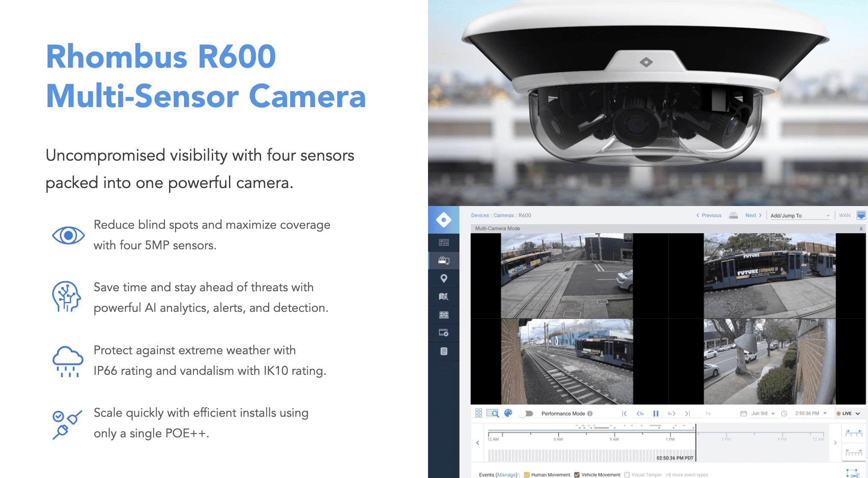Click the clock icon next to 2:50:36 PM
The image size is (868, 478).
click(x=784, y=413)
